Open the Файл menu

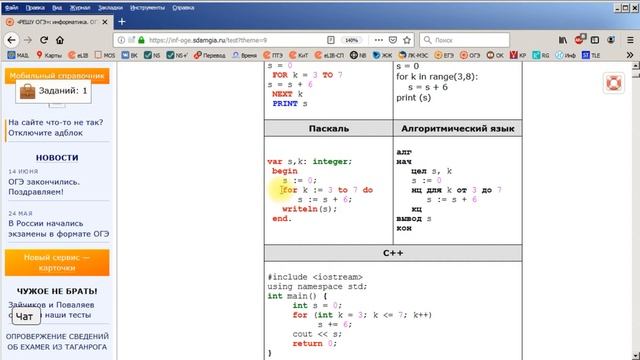(x=11, y=8)
